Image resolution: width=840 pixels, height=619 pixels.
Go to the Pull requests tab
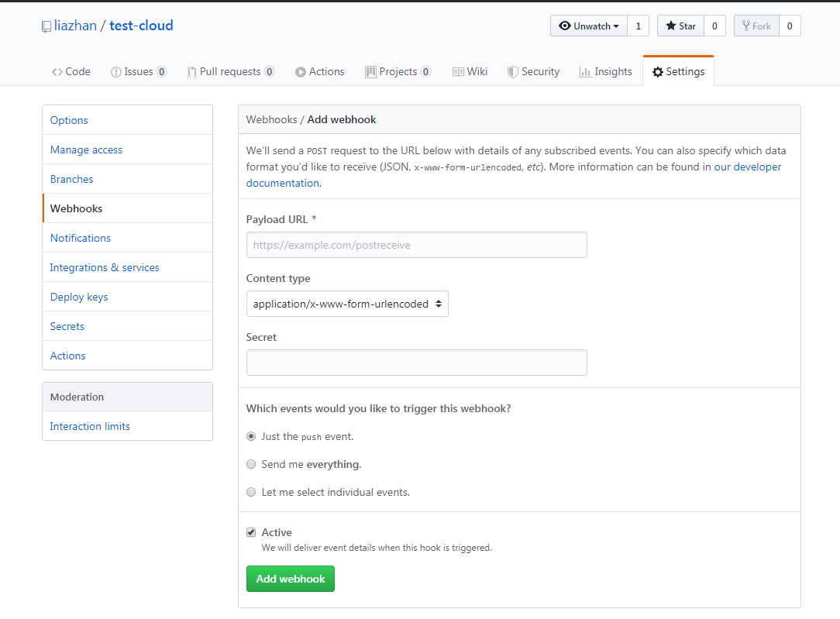[231, 72]
